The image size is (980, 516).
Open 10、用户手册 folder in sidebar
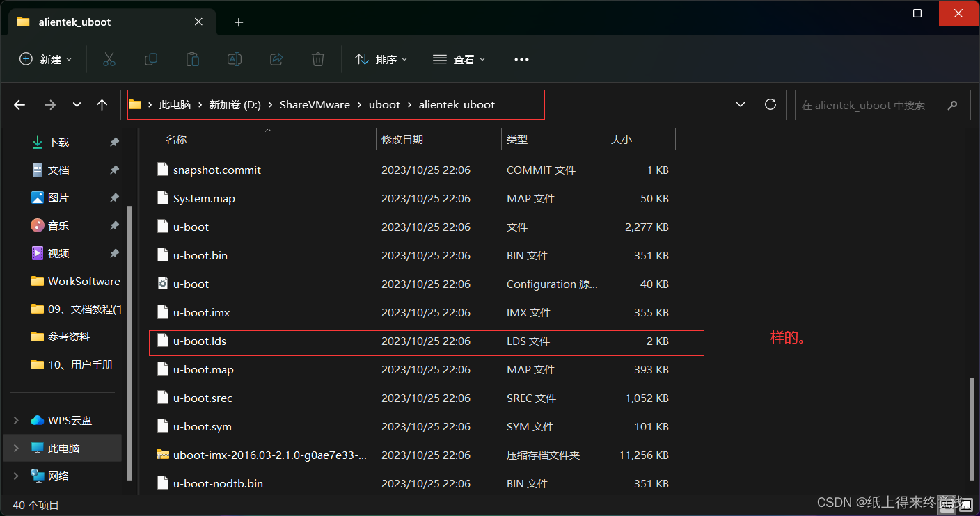coord(72,364)
